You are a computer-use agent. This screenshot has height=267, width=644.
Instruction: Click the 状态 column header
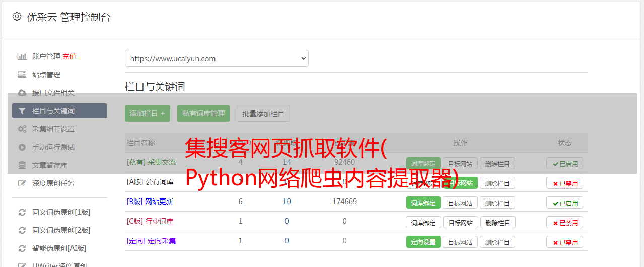(565, 143)
